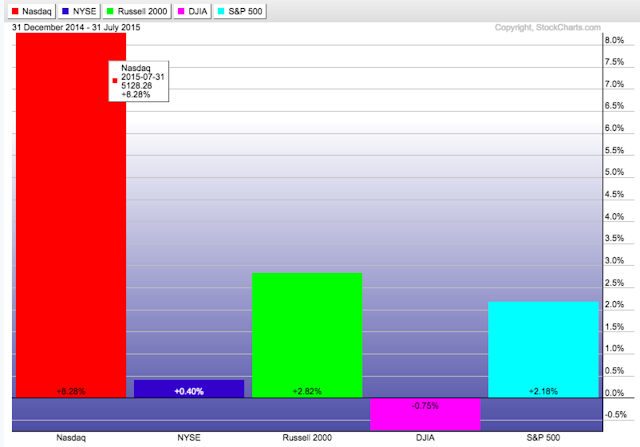Click the green Russell 2000 bar
The width and height of the screenshot is (640, 447).
click(307, 335)
